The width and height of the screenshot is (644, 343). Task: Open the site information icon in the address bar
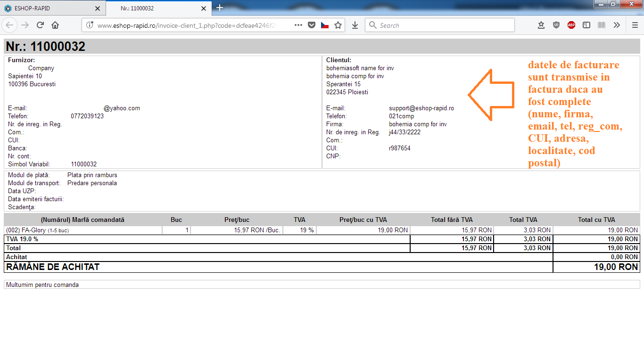click(90, 25)
